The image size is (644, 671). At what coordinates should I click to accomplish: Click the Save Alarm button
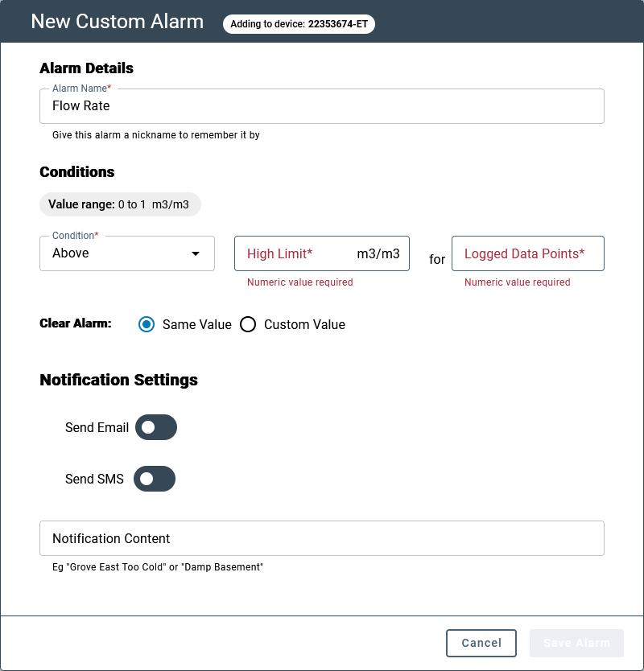[576, 643]
